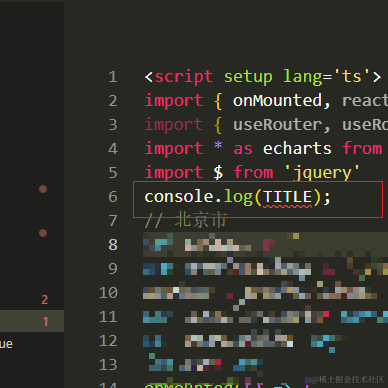Click onMounted in the import statement

pos(277,101)
